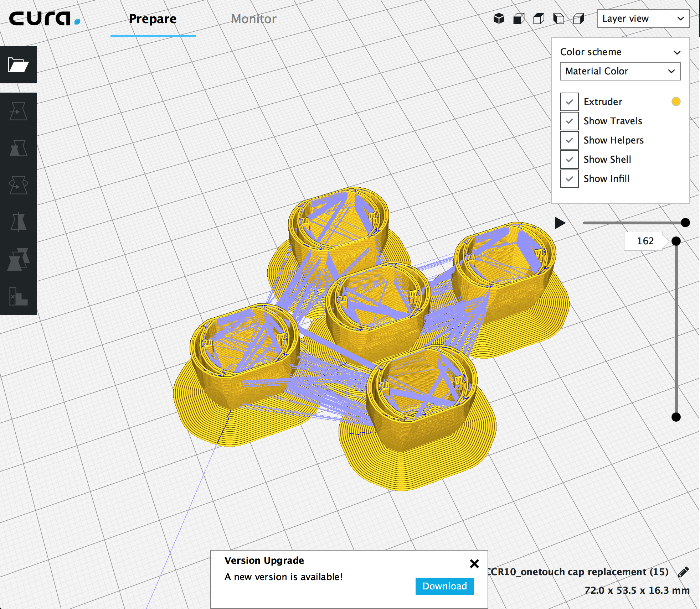Click the yellow extruder color swatch
This screenshot has height=609, width=700.
(676, 101)
